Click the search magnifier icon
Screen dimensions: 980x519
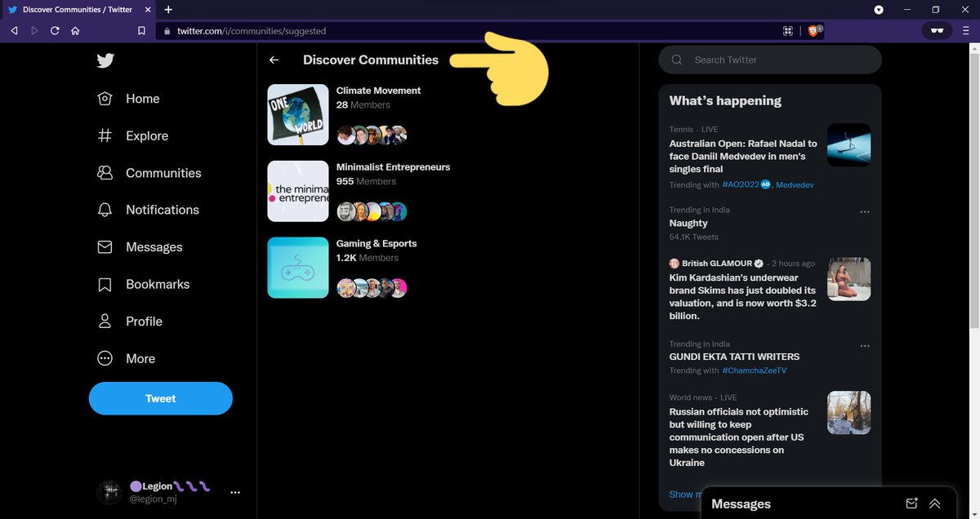tap(677, 60)
